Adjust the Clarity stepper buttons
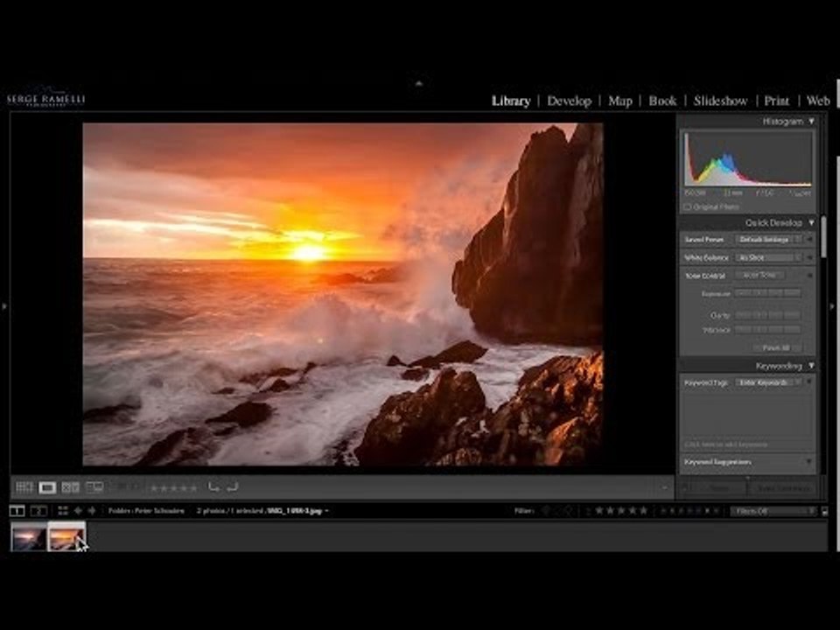Viewport: 840px width, 630px height. tap(768, 315)
